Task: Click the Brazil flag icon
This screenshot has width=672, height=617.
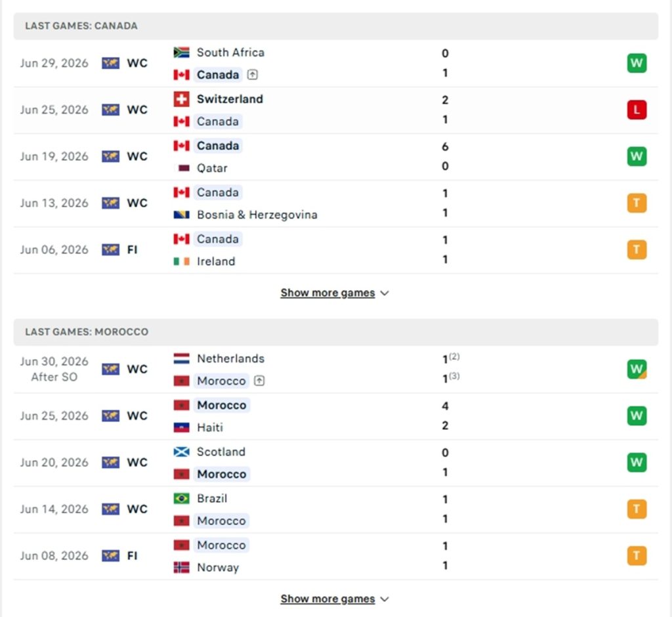Action: pyautogui.click(x=181, y=498)
